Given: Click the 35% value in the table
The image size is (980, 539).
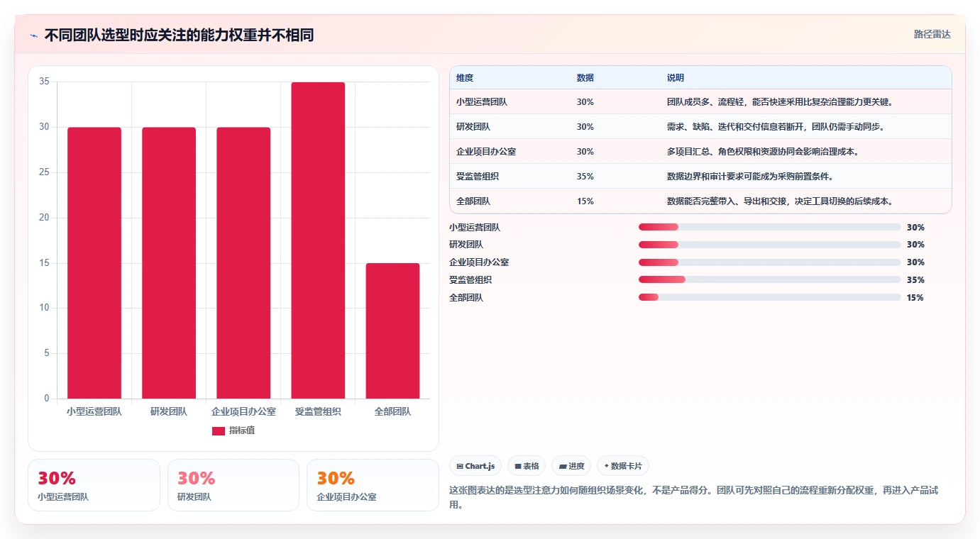Looking at the screenshot, I should pyautogui.click(x=585, y=177).
